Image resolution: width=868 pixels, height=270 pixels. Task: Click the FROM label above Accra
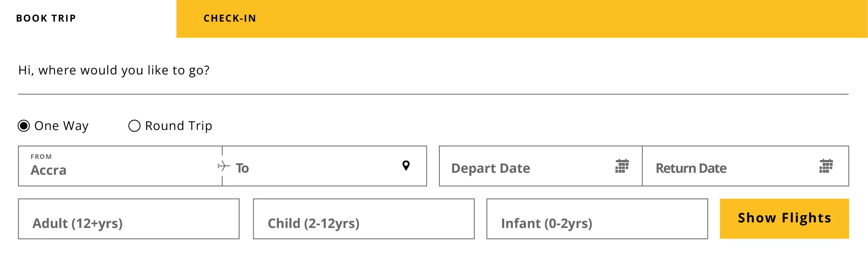(41, 157)
